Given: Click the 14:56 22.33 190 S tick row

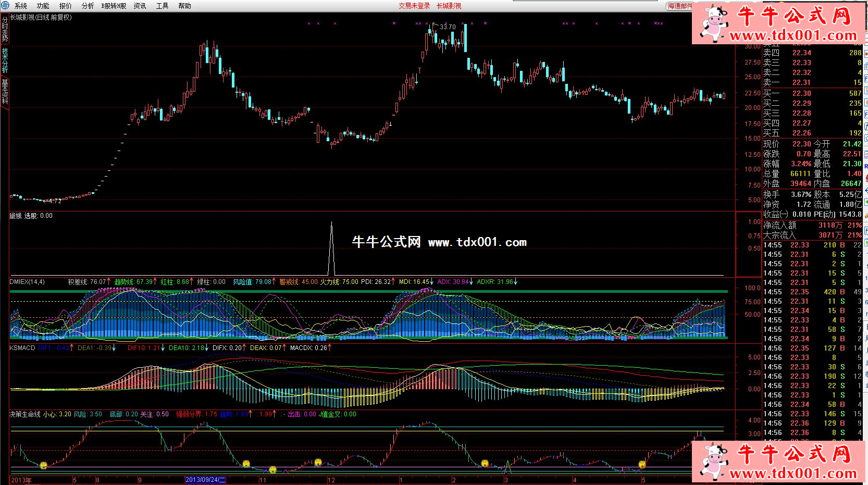Looking at the screenshot, I should [812, 376].
